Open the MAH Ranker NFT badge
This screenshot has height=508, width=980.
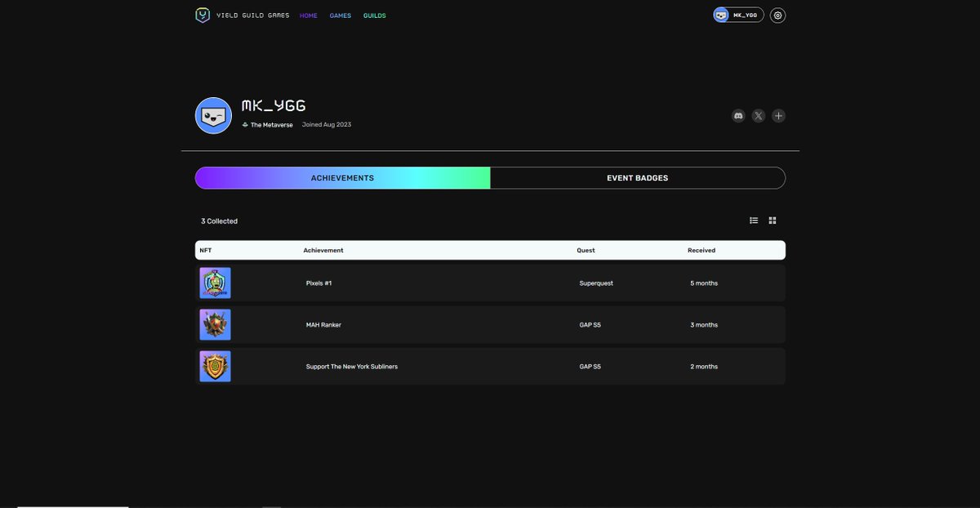[x=216, y=324]
